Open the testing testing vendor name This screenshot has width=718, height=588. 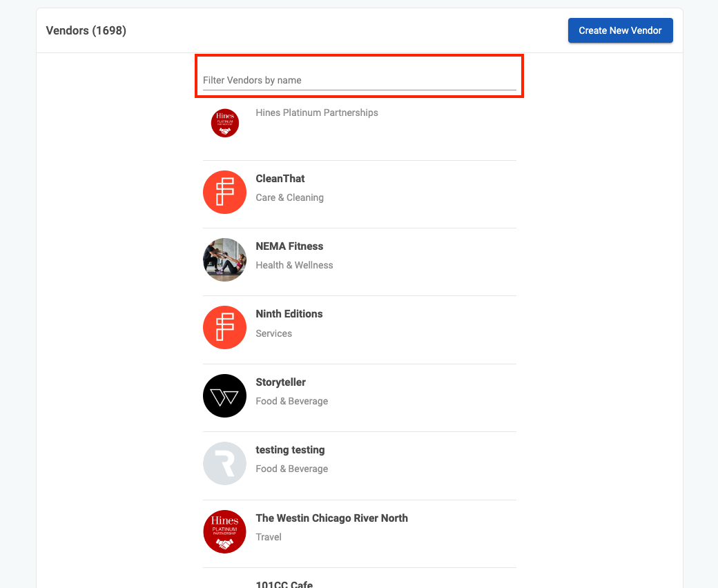coord(290,450)
